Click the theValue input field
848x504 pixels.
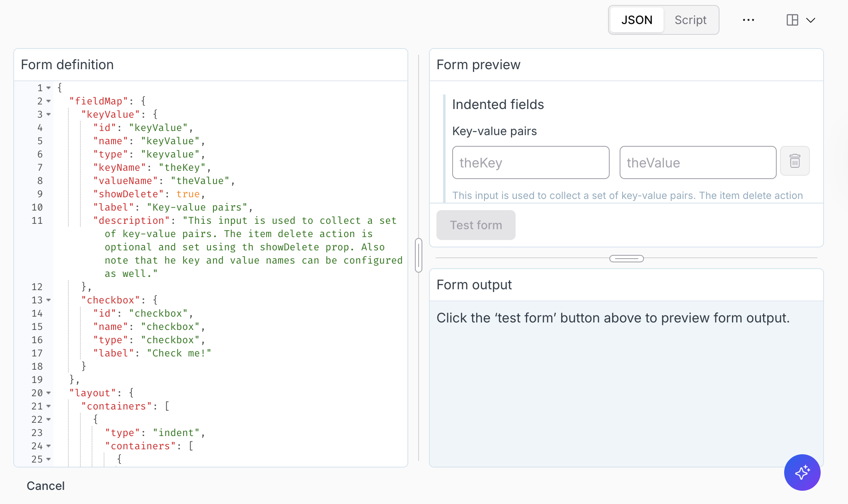698,162
